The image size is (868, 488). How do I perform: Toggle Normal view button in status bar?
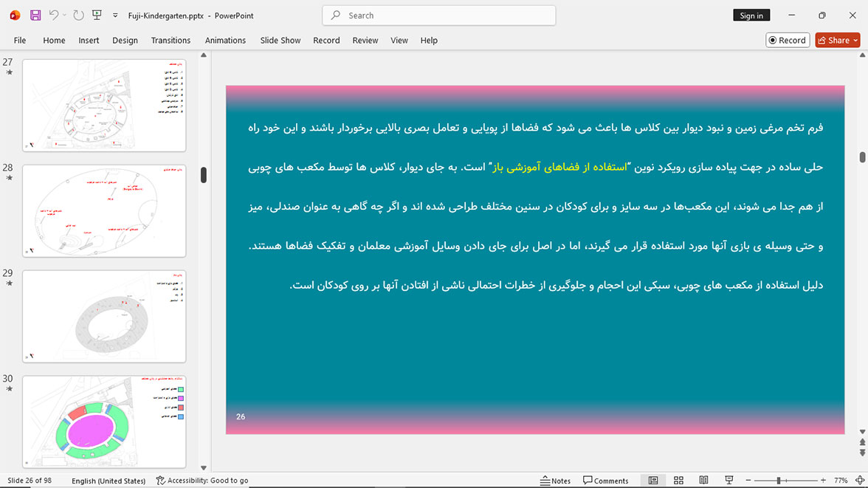(653, 480)
